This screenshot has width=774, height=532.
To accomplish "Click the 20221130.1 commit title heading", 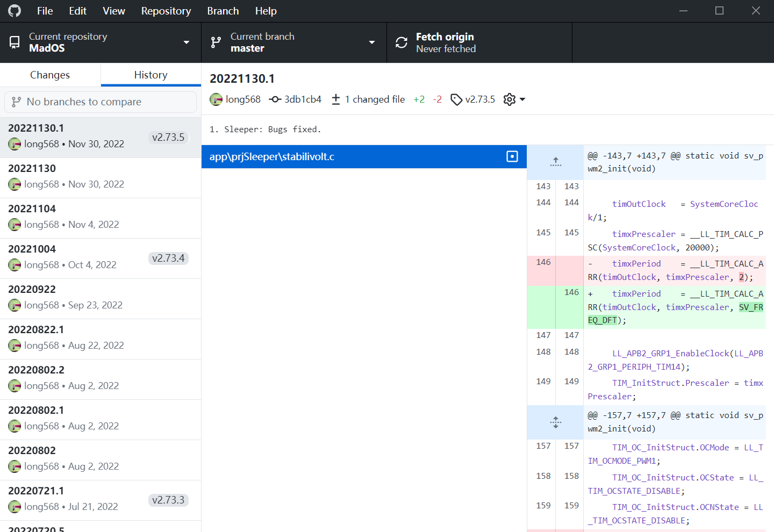I will pos(242,78).
